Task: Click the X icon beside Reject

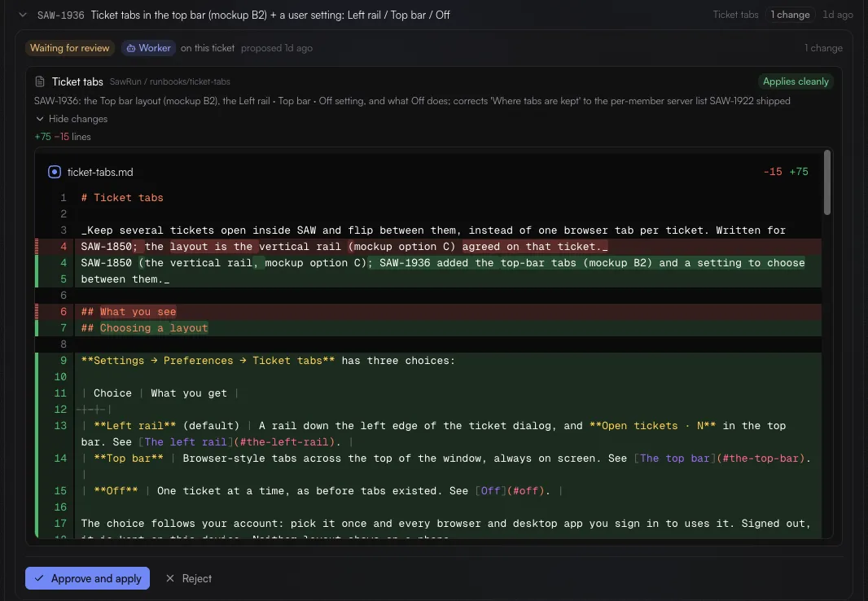Action: [170, 578]
